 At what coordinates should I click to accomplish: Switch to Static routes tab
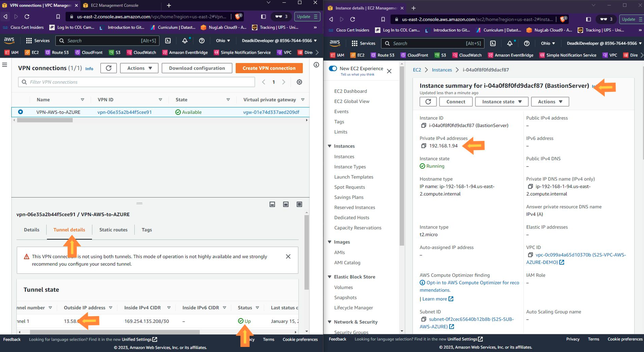(x=113, y=230)
